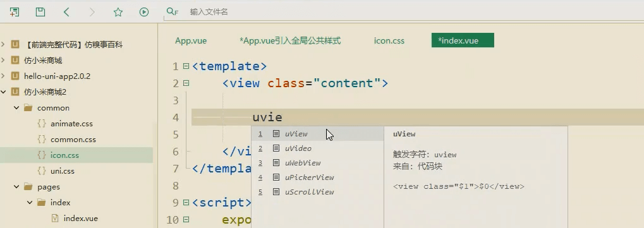Expand the hello-uni-app2.0.2 project arrow
Screen dimensions: 644x228
(x=3, y=76)
